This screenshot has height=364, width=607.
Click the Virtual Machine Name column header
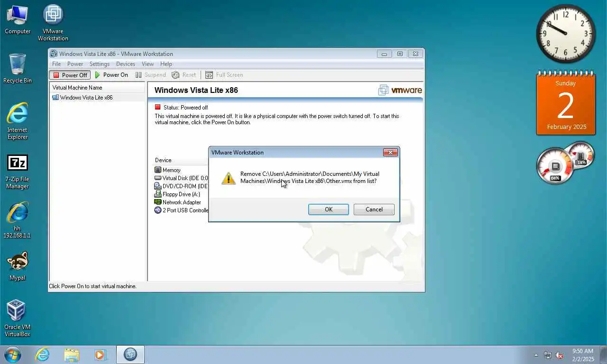click(97, 88)
